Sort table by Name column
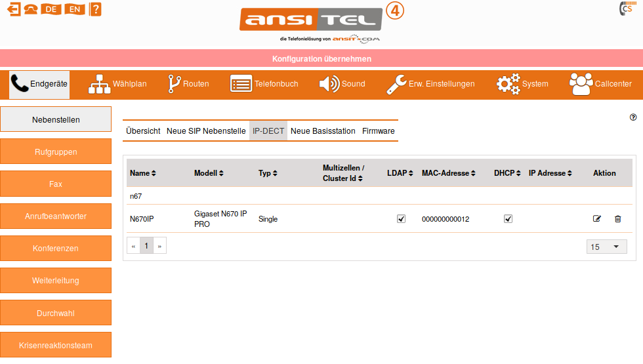Viewport: 643px width, 364px height. [x=142, y=173]
